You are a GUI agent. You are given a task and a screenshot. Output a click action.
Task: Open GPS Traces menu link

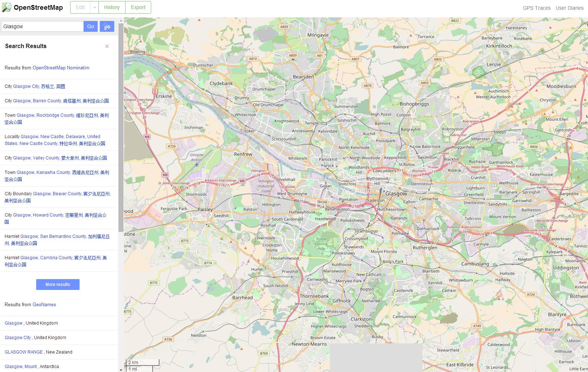click(x=537, y=8)
